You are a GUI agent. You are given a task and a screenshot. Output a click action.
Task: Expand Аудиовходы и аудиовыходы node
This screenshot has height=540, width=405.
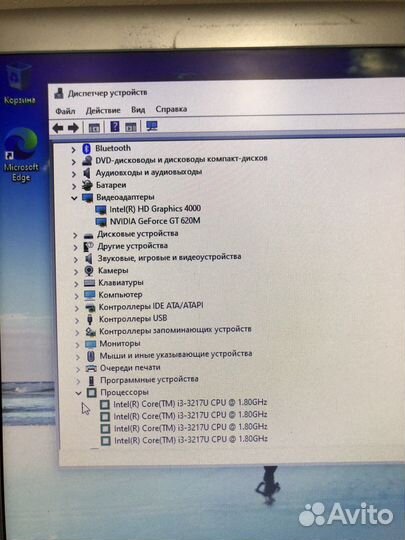tap(74, 174)
